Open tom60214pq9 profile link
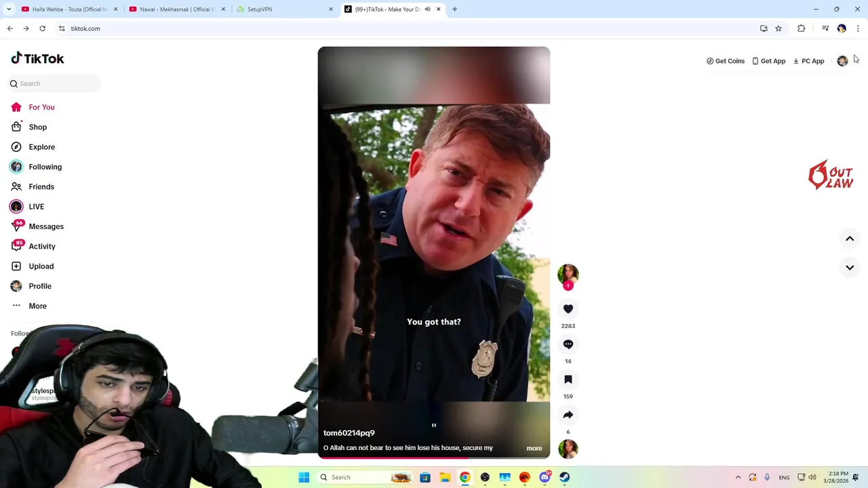Screen dimensions: 868x488 click(x=349, y=433)
